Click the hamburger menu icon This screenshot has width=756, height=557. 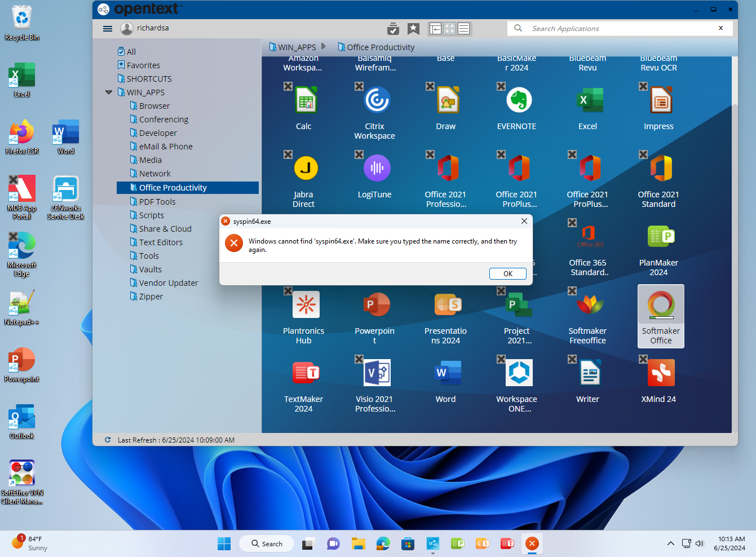click(x=108, y=28)
